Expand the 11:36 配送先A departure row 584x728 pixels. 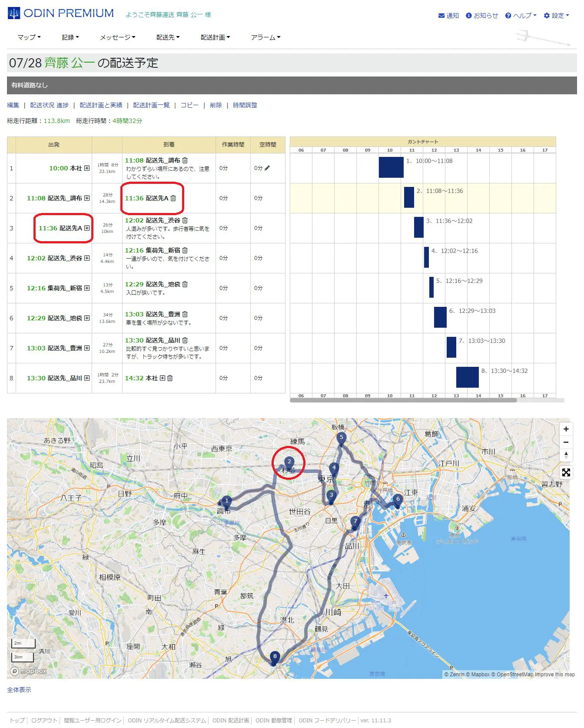87,228
